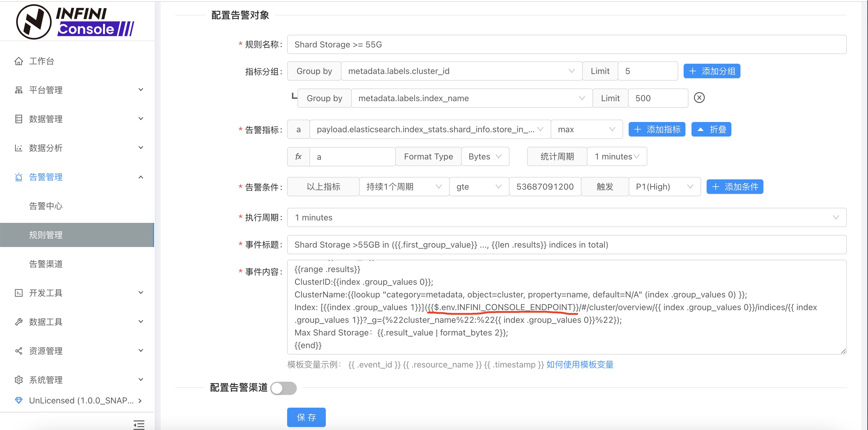The height and width of the screenshot is (430, 868).
Task: Click the alarm bell icon of 告警管理
Action: 19,177
